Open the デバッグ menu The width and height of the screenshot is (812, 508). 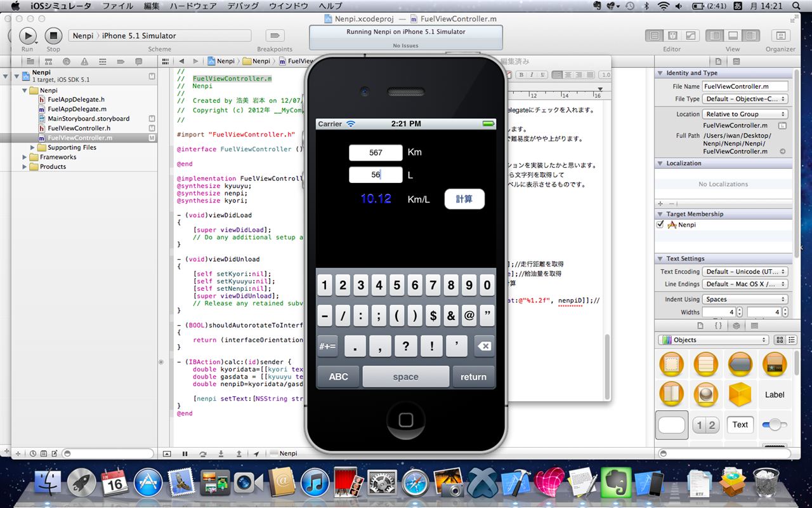tap(243, 6)
